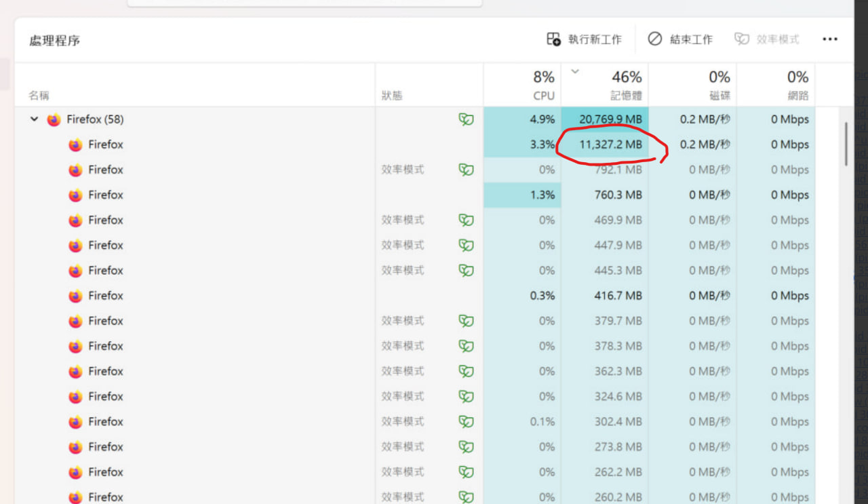Click efficiency leaf icon in the 792.1 MB row
This screenshot has width=868, height=504.
pos(466,170)
